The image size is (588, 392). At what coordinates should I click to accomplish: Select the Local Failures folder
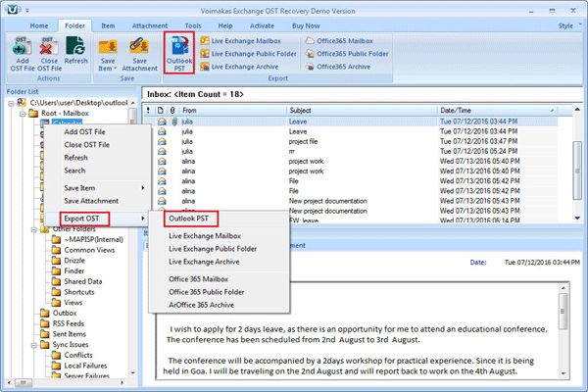[x=85, y=366]
